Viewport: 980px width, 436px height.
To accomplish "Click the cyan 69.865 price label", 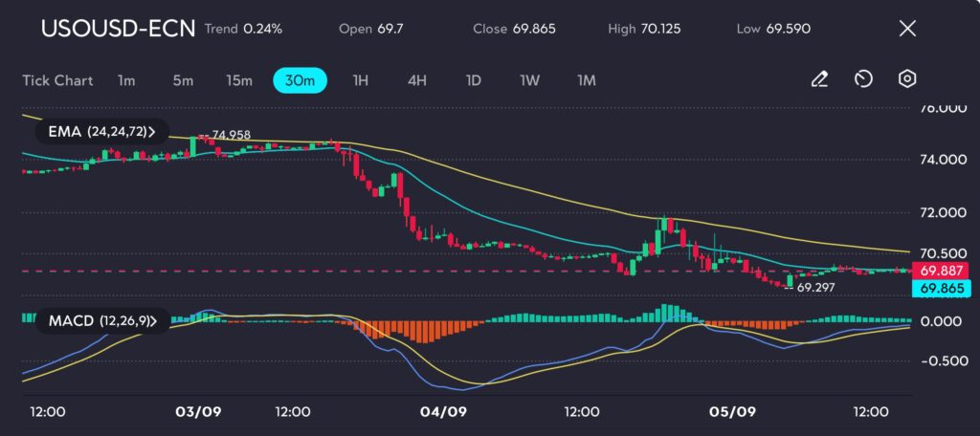I will 940,288.
